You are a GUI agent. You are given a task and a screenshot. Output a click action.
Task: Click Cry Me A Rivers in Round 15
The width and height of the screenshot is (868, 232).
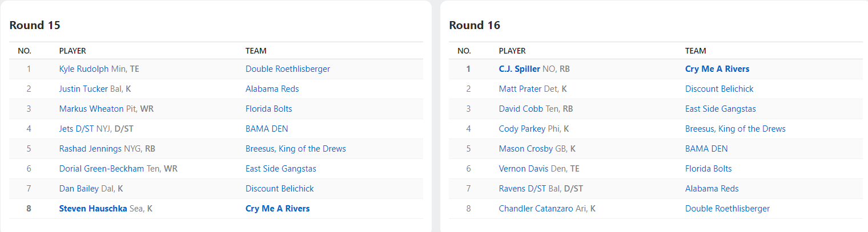click(278, 209)
